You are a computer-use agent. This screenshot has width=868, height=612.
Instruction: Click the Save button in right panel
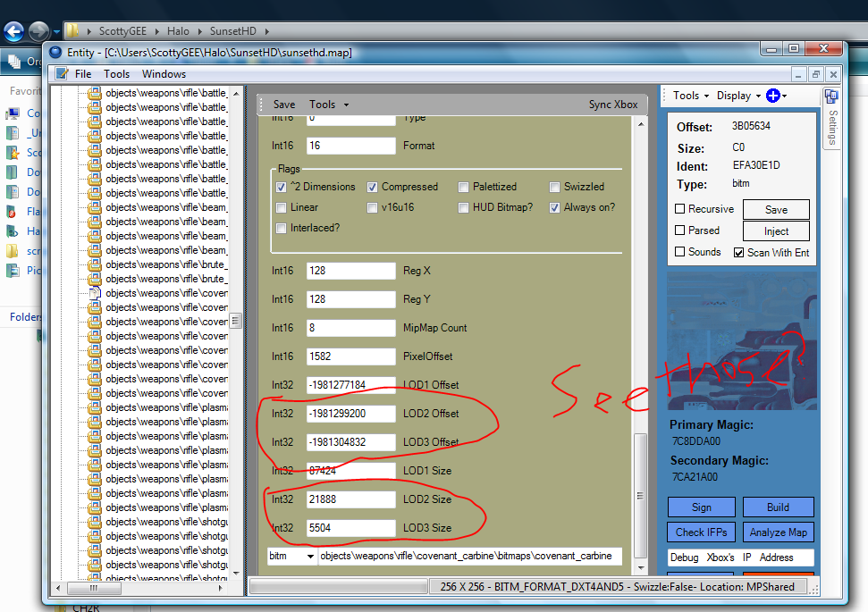pyautogui.click(x=776, y=210)
